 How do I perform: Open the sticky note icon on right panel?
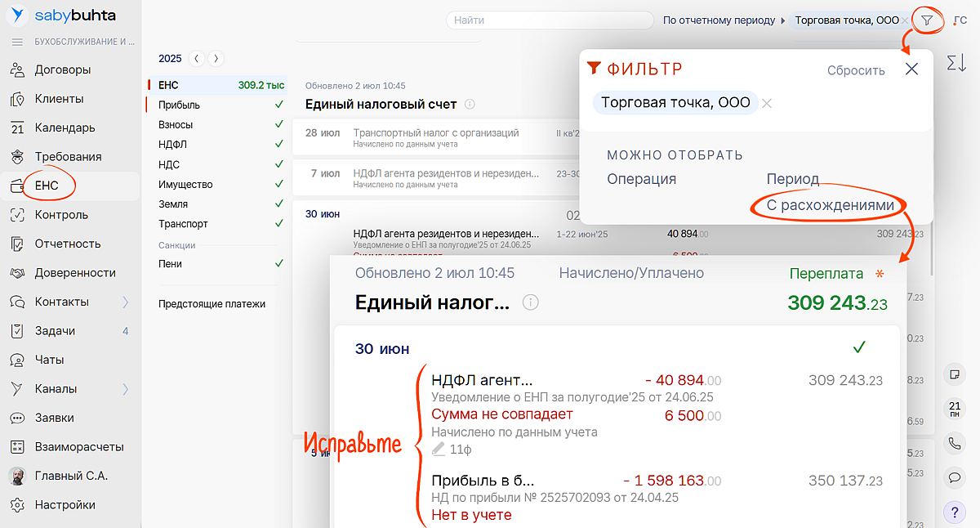point(953,374)
